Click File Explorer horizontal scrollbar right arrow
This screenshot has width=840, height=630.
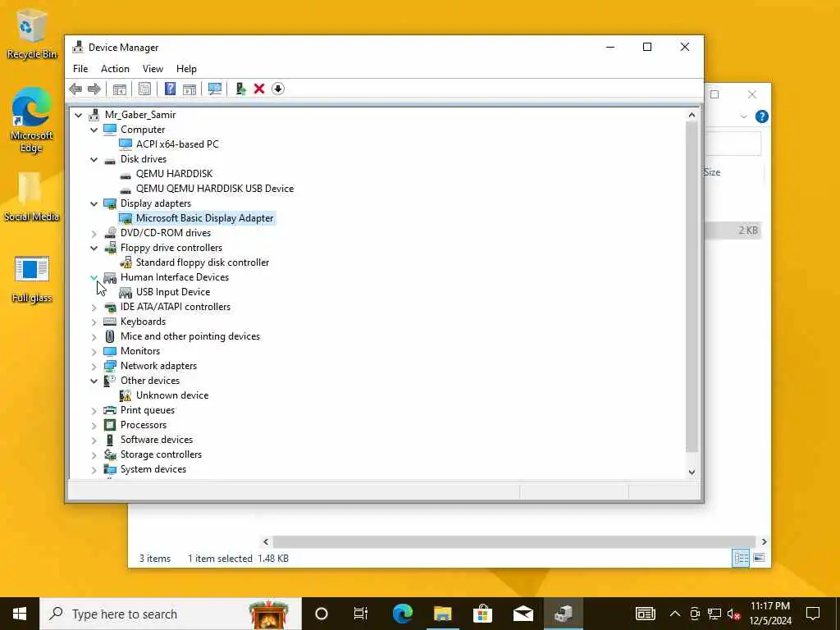click(764, 541)
